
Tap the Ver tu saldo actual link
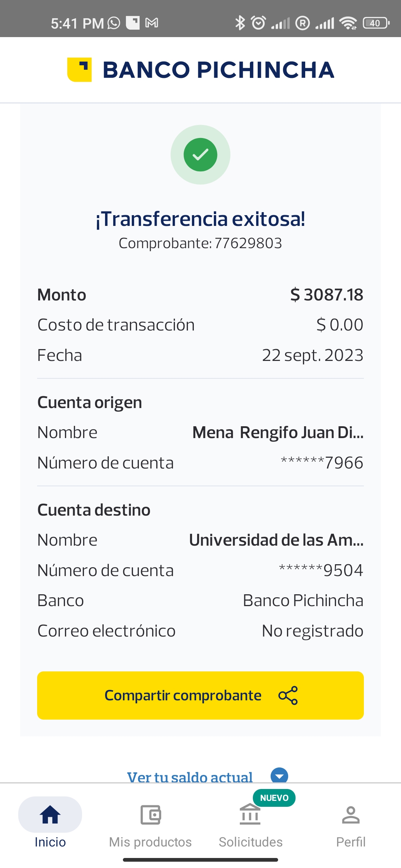[190, 777]
